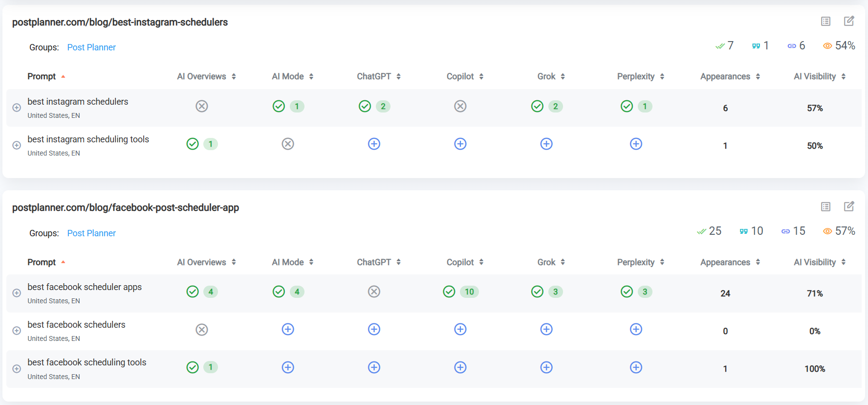This screenshot has height=405, width=868.
Task: Click Grok plus in "best facebook scheduling tools" row
Action: (x=546, y=367)
